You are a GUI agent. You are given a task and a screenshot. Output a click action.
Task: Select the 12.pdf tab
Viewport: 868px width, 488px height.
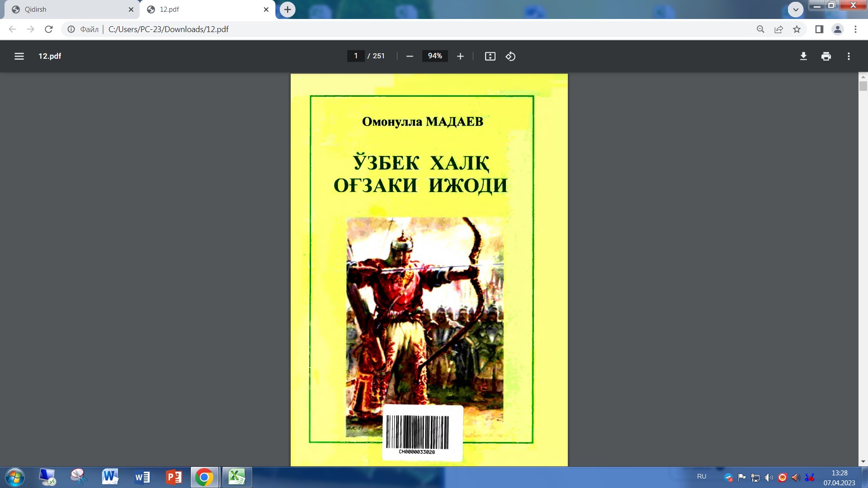click(x=207, y=9)
